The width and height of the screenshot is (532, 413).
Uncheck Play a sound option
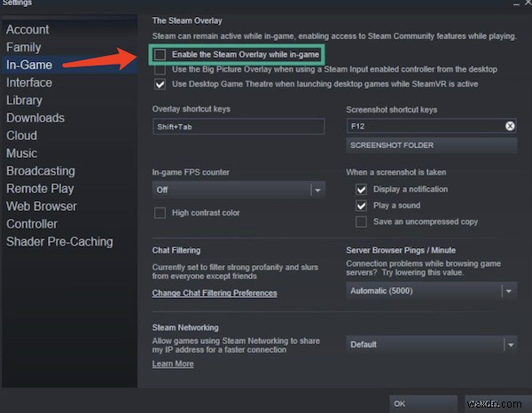tap(362, 206)
